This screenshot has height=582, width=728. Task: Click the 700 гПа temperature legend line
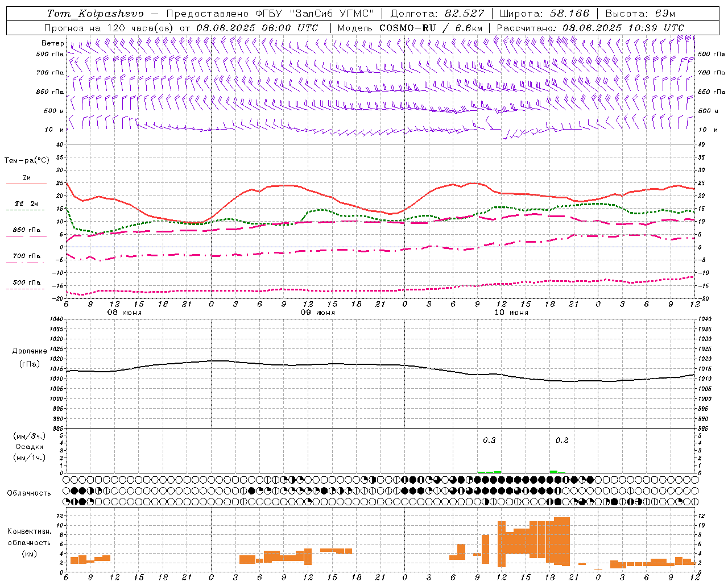[x=26, y=263]
